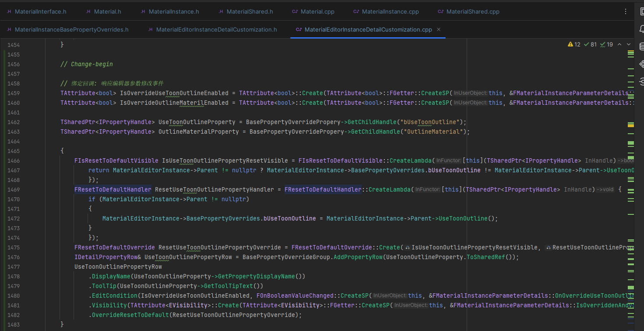
Task: Open the Database tool window from the right sidebar
Action: click(x=640, y=46)
